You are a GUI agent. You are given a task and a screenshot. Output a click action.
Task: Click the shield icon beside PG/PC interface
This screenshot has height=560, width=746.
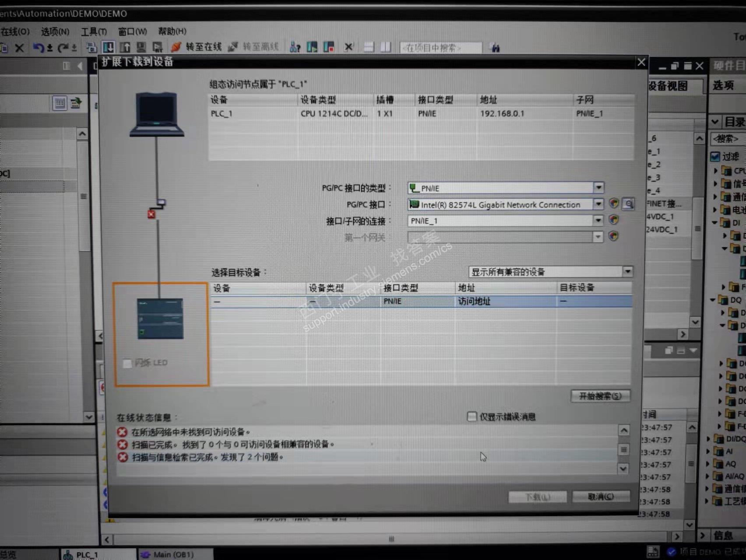click(614, 204)
